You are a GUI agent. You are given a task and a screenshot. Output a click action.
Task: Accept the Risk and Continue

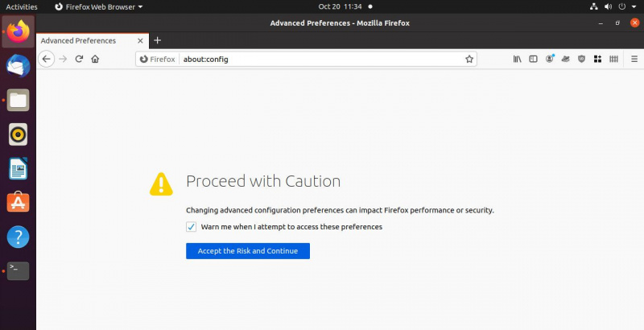click(x=248, y=251)
